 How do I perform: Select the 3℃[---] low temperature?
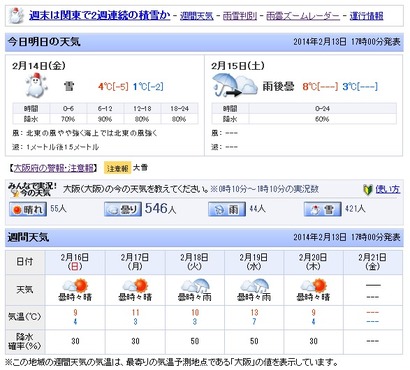click(360, 87)
